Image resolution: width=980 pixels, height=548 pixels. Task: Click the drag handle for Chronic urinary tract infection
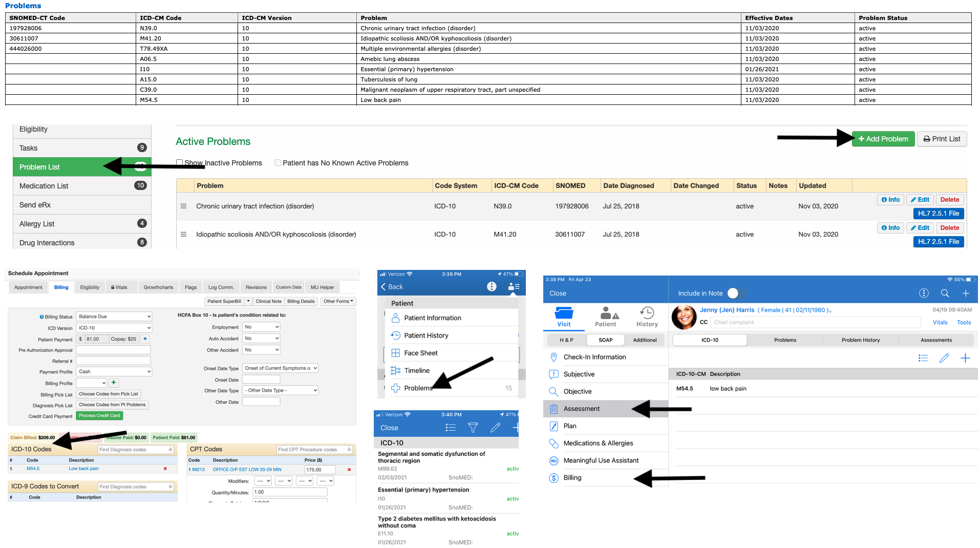(x=183, y=206)
